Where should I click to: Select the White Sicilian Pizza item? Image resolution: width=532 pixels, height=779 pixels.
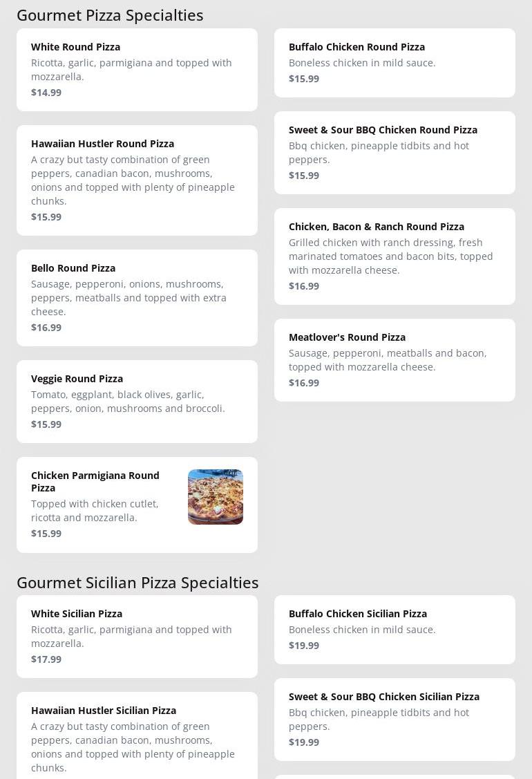(137, 637)
